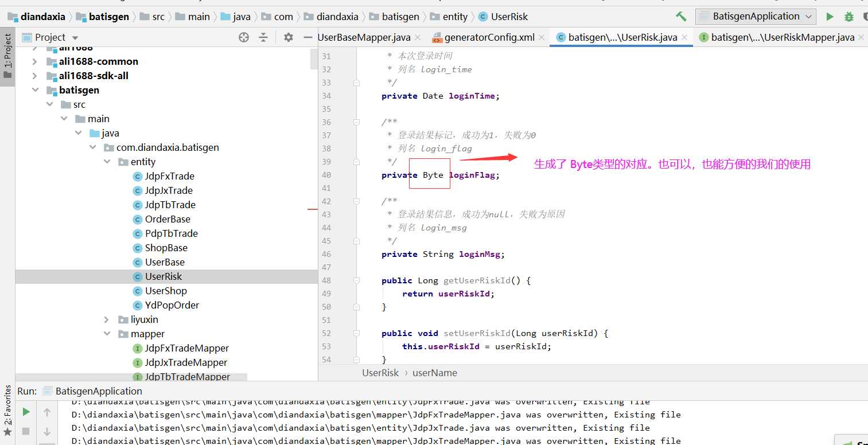Select JdpJxTrade class in tree
The width and height of the screenshot is (868, 445).
click(169, 190)
